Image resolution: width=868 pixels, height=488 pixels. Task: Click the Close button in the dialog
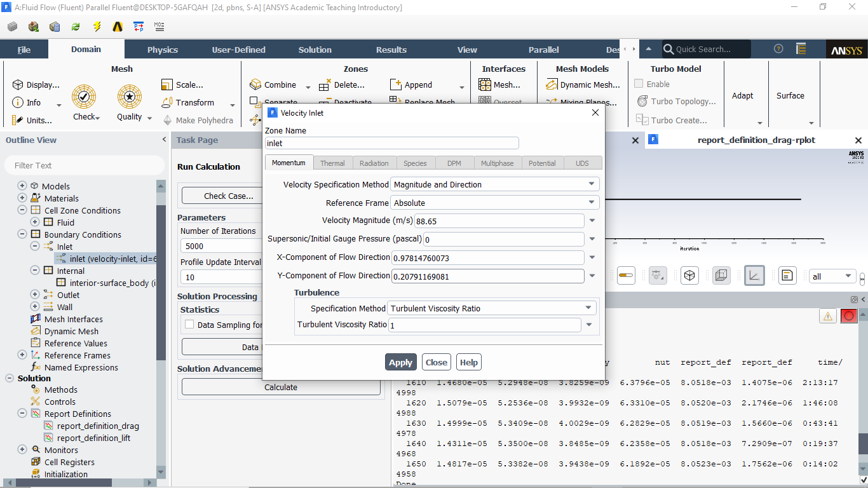436,362
